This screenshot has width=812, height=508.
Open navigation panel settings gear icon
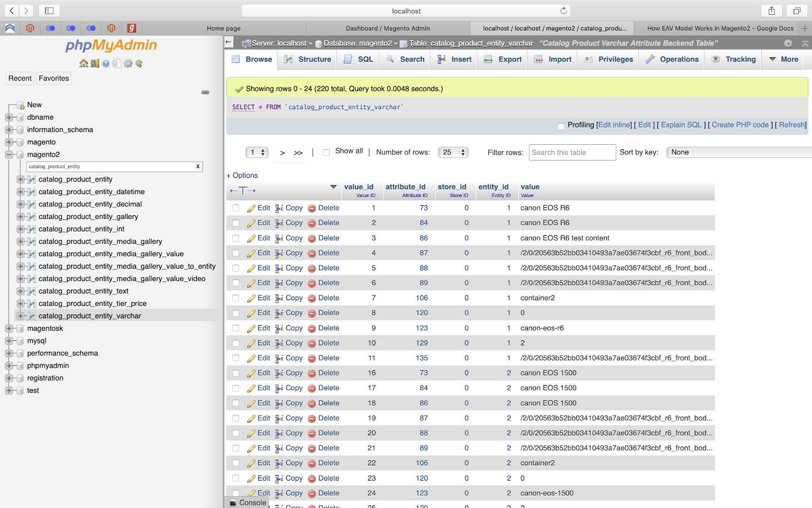(128, 63)
